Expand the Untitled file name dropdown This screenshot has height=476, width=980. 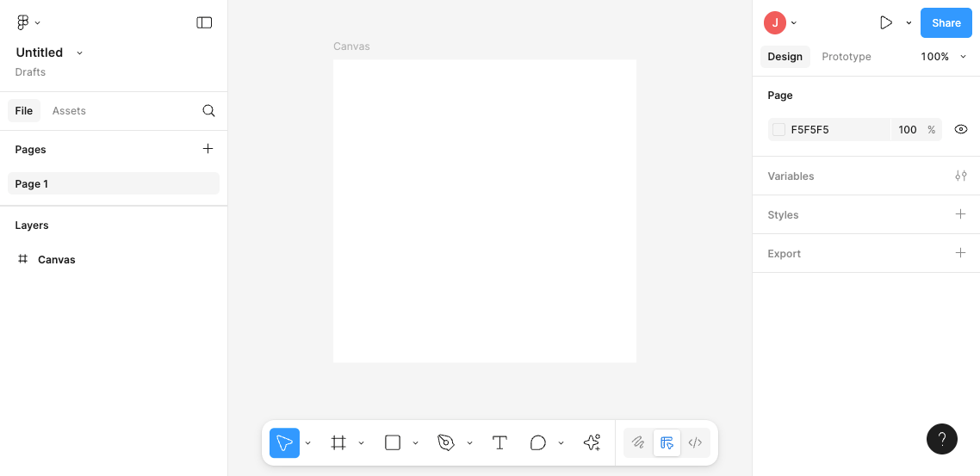point(79,53)
